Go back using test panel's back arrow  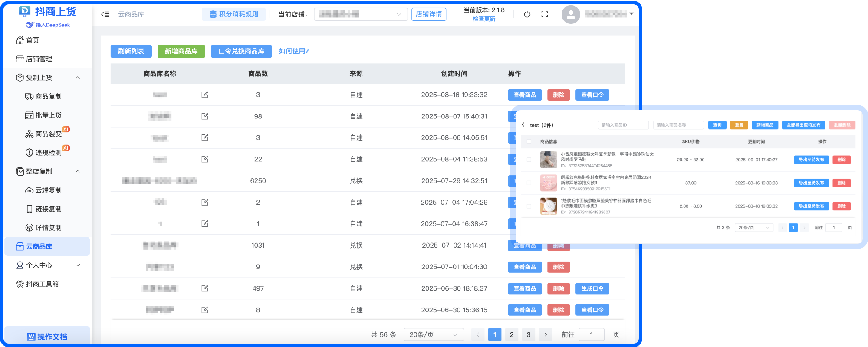tap(523, 125)
